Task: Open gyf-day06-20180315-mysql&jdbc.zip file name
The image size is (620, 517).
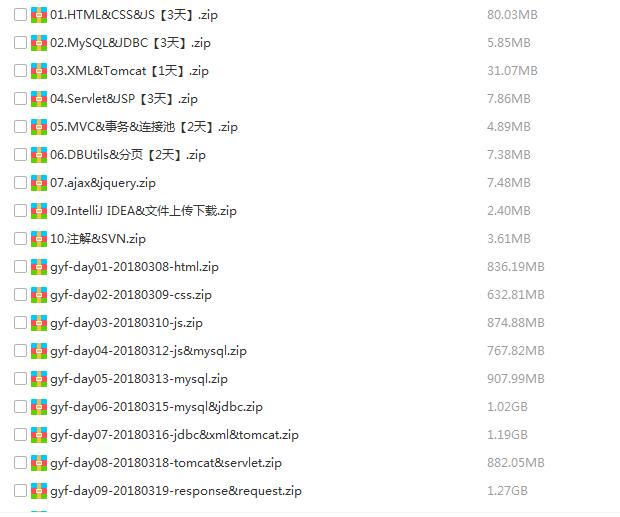Action: 156,407
